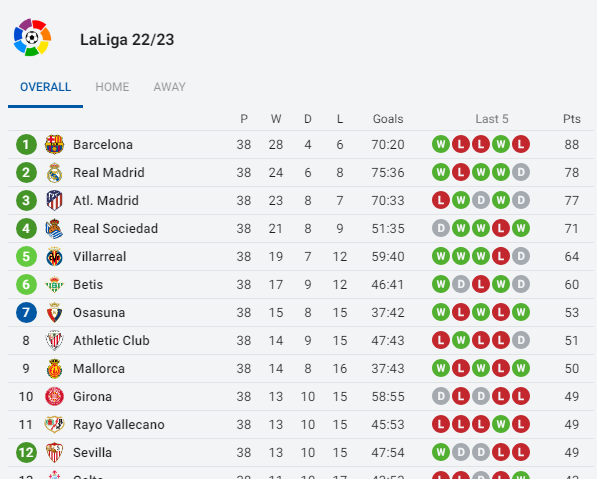
Task: Open the Villarreal crest icon
Action: click(54, 256)
